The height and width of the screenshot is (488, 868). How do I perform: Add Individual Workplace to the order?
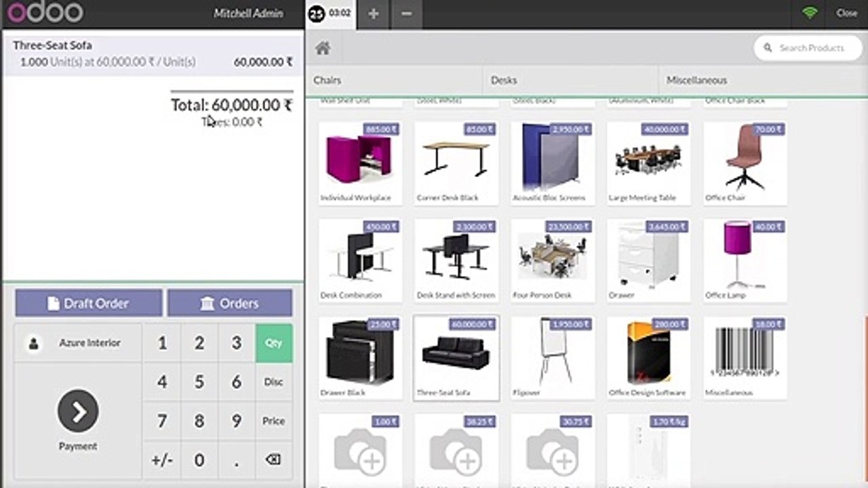point(360,163)
